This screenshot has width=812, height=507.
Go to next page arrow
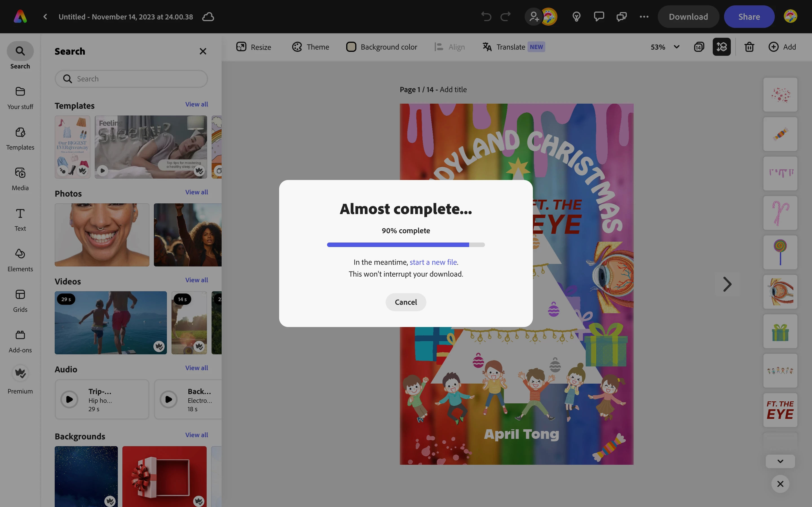coord(727,284)
